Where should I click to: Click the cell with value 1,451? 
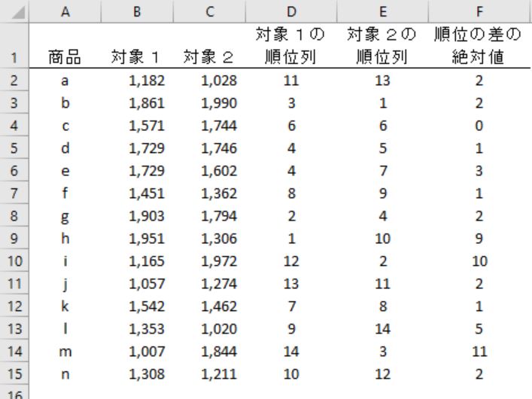click(137, 193)
